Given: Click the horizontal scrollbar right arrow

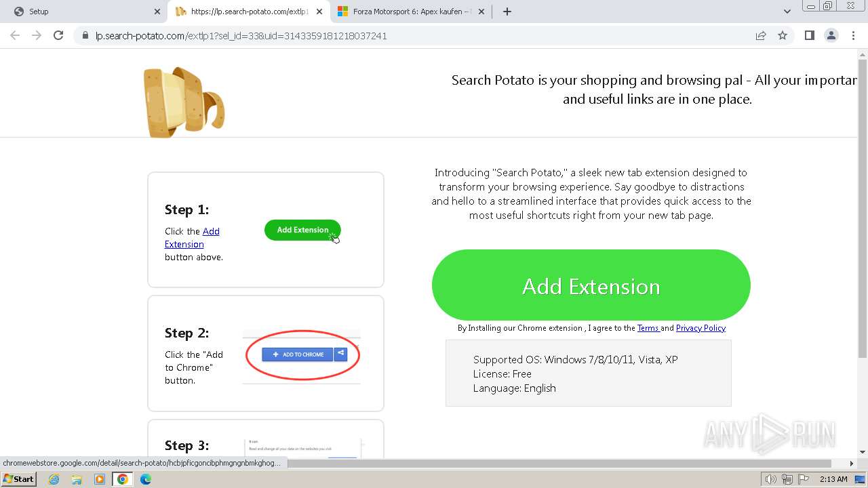Looking at the screenshot, I should pyautogui.click(x=852, y=464).
